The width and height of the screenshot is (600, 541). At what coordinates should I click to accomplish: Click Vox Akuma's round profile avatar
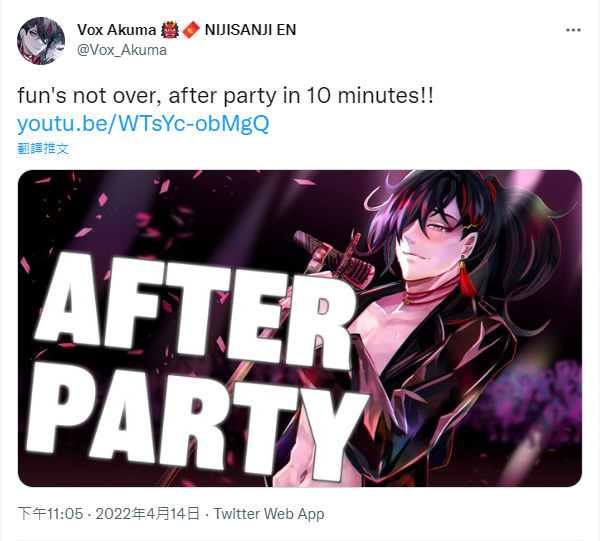click(41, 41)
